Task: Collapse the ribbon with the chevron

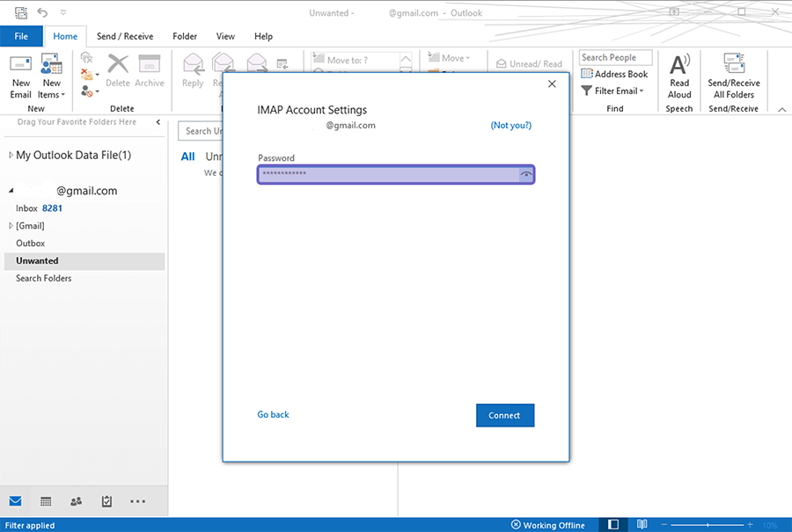Action: (782, 110)
